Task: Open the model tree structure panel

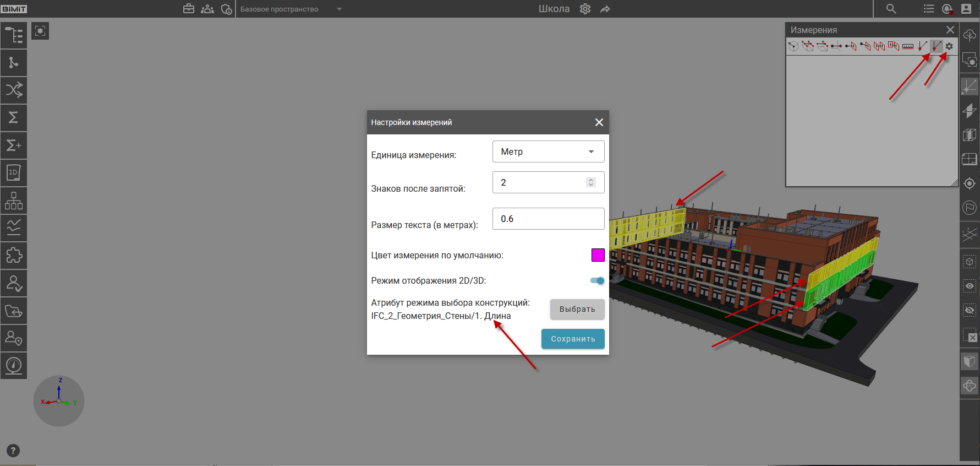Action: point(14,35)
